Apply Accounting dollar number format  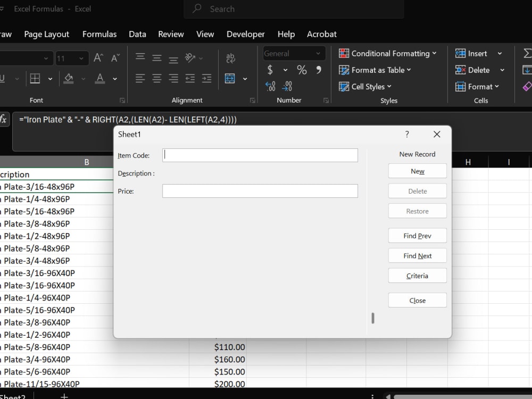270,70
